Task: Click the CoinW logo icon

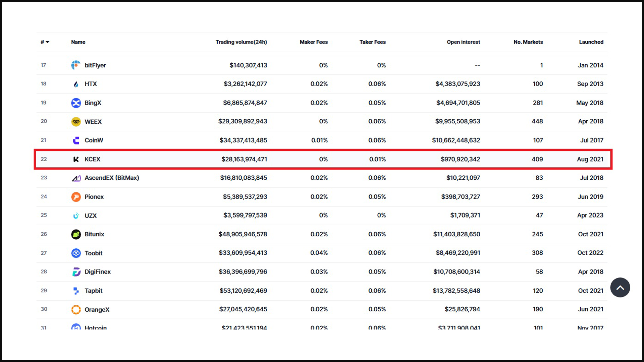Action: (76, 140)
